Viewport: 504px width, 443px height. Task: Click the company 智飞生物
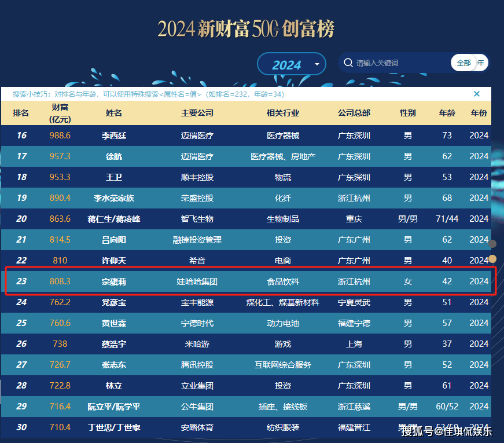click(197, 219)
